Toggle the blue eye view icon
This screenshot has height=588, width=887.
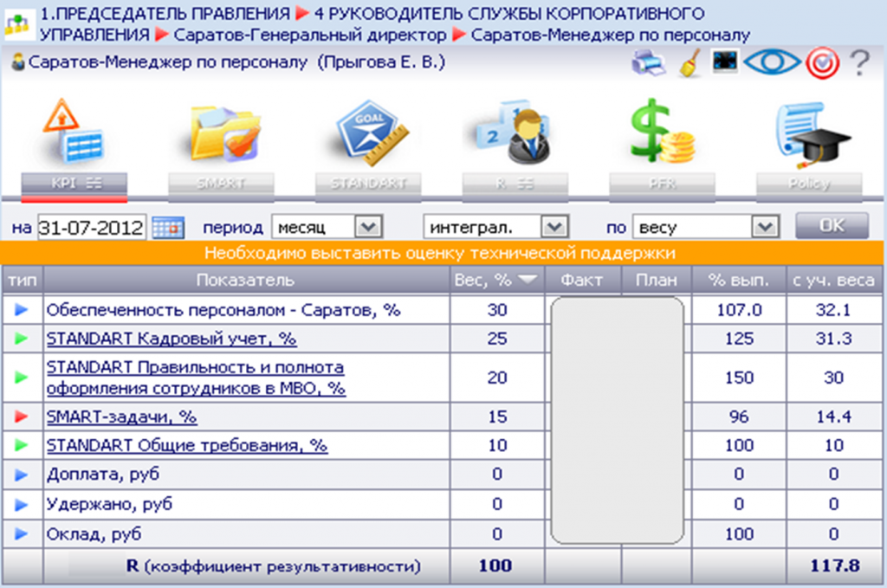tap(772, 61)
